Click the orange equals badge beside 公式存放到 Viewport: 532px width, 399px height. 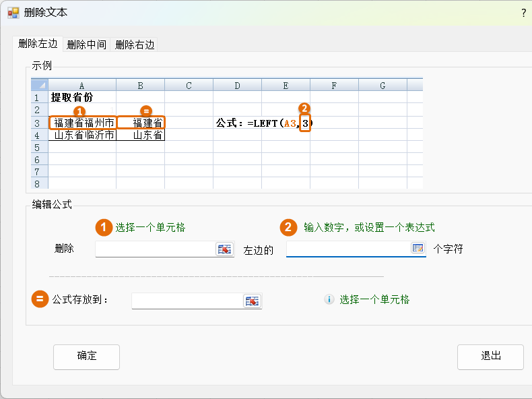pyautogui.click(x=40, y=299)
